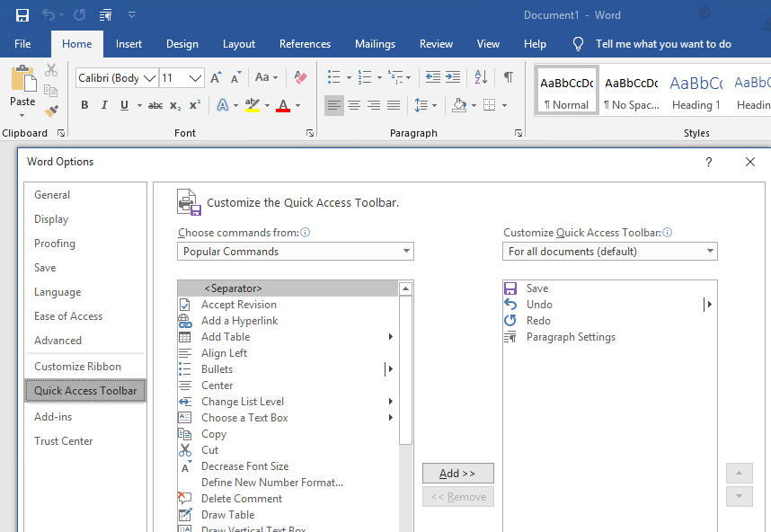
Task: Toggle Underline formatting
Action: [124, 105]
